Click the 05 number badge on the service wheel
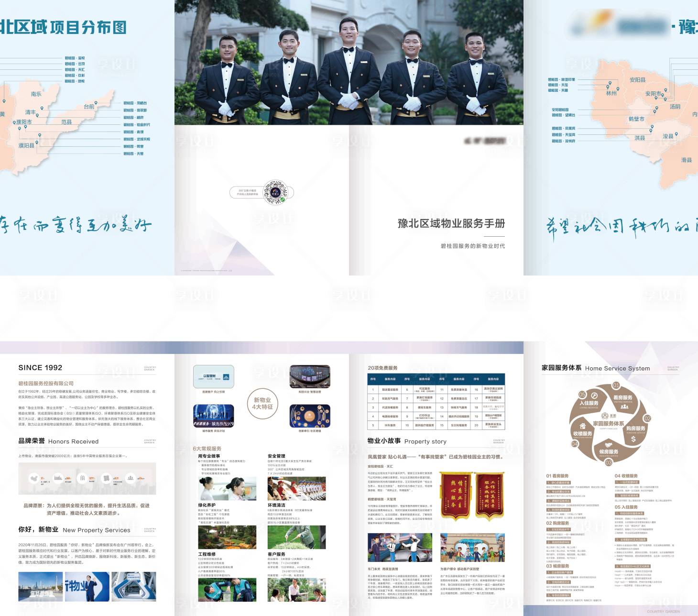 tap(582, 395)
